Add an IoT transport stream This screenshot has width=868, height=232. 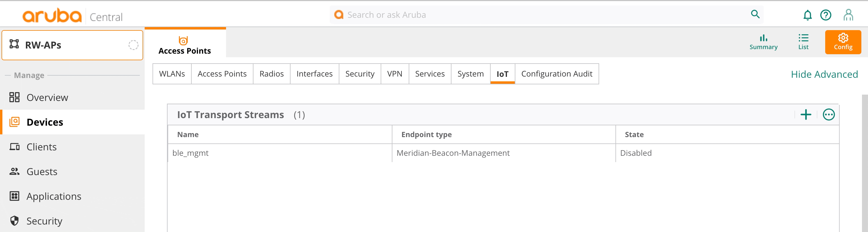pos(806,114)
